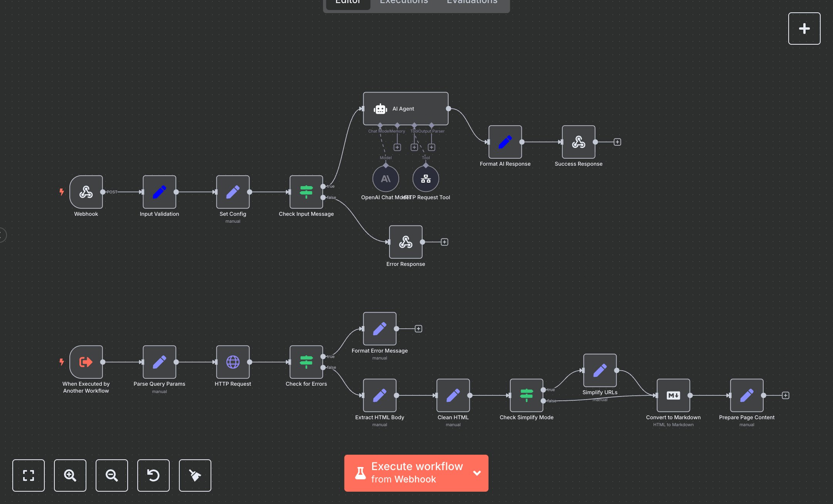Select the Error Response node
This screenshot has width=833, height=504.
405,243
